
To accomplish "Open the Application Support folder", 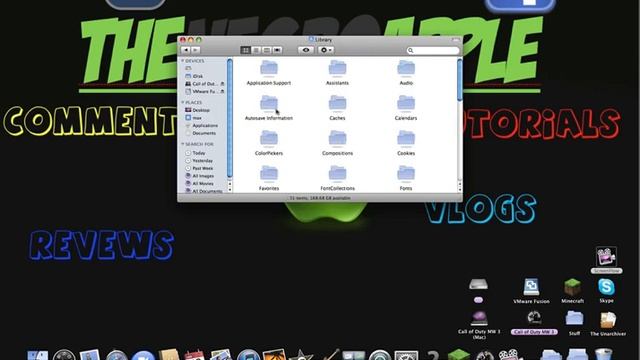I will [x=269, y=68].
